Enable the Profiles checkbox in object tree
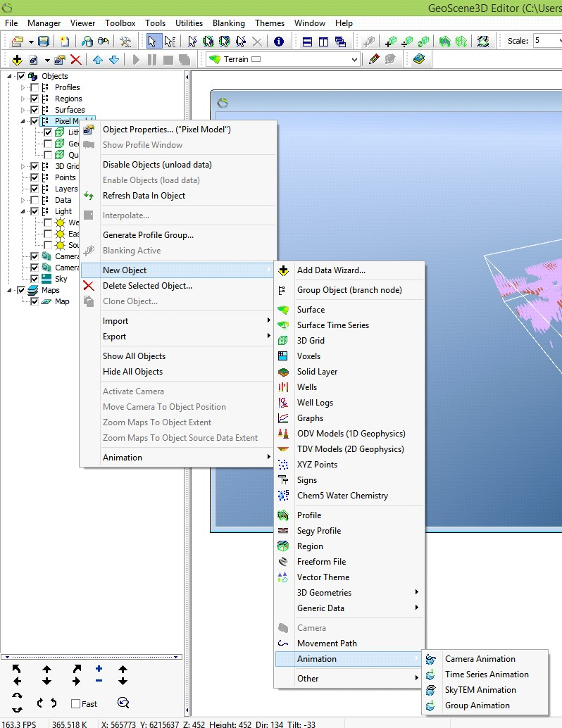Screen dimensions: 562x728 point(35,87)
